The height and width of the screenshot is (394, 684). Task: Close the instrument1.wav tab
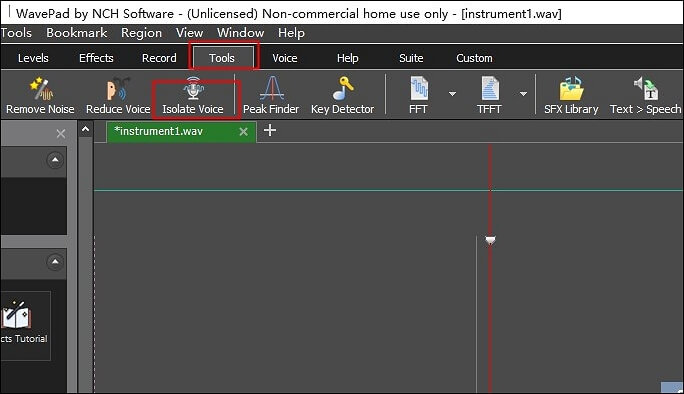click(243, 132)
